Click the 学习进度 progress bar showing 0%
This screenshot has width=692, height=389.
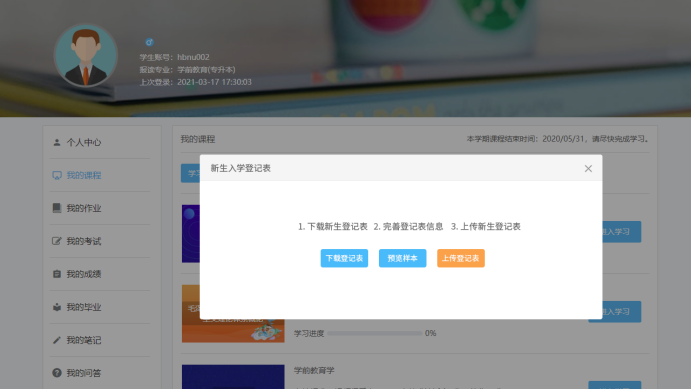tap(375, 333)
